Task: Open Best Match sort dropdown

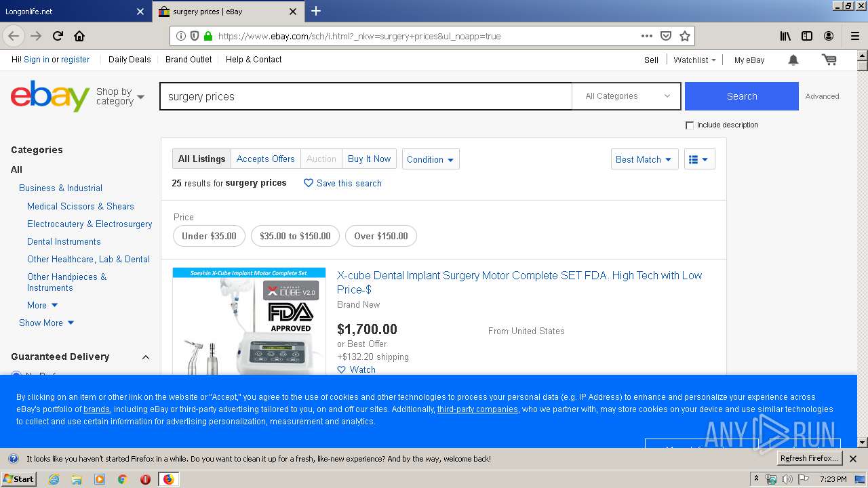Action: tap(644, 159)
